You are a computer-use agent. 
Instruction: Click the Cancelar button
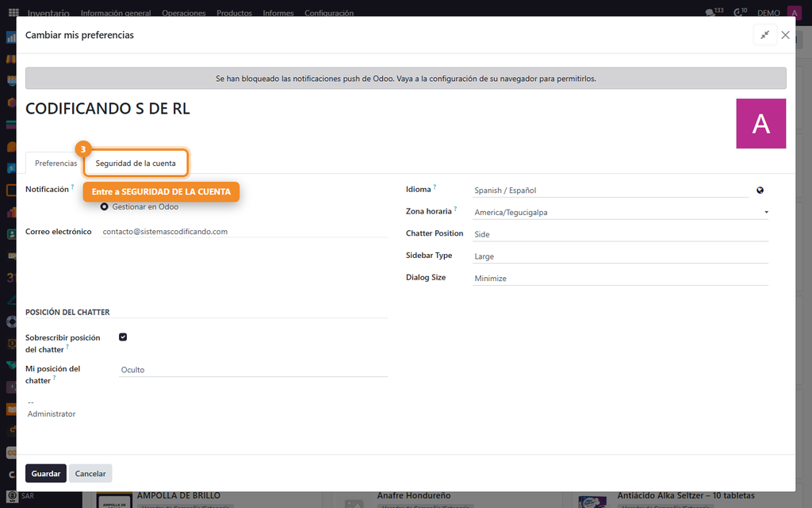(x=90, y=473)
